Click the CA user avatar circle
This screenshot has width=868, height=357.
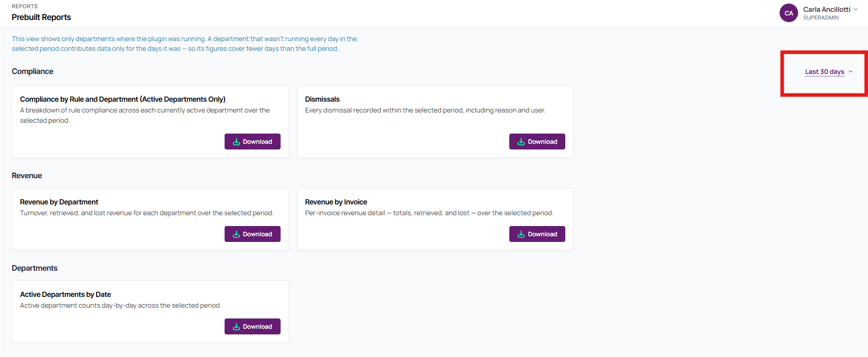789,13
